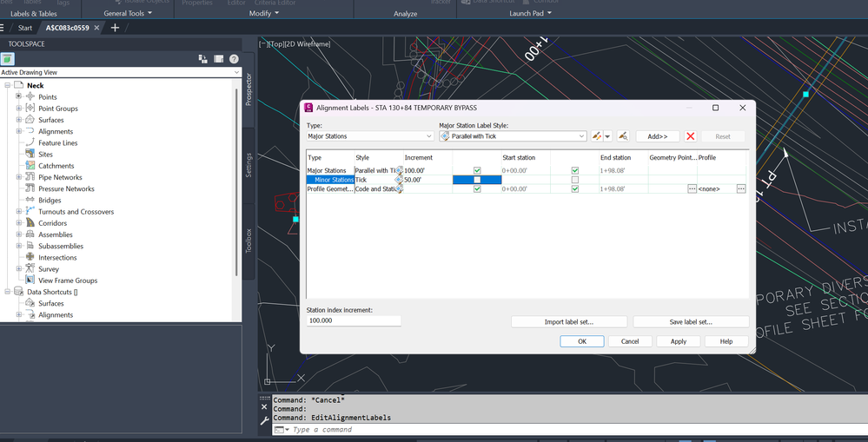Click the red X delete label button
The width and height of the screenshot is (868, 442).
click(690, 136)
